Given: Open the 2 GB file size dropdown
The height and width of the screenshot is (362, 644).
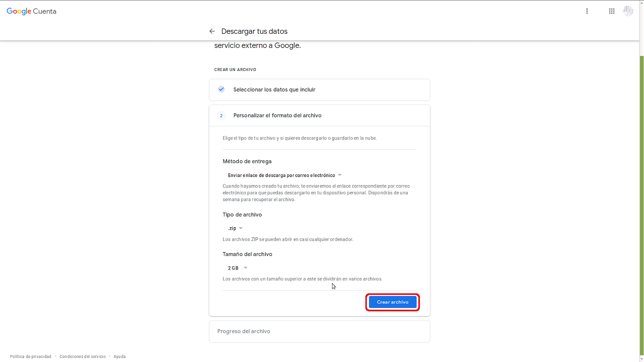Looking at the screenshot, I should (x=237, y=267).
